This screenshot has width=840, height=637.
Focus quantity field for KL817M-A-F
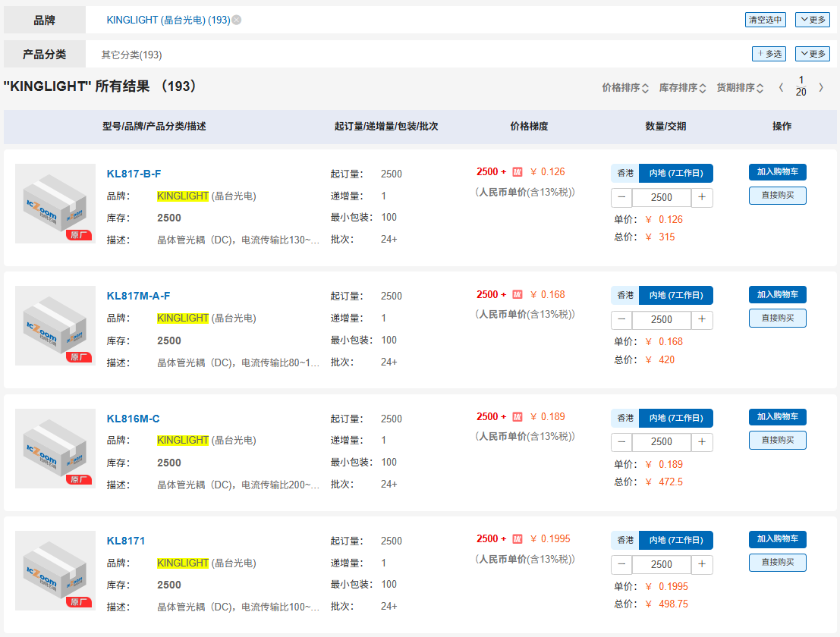tap(662, 319)
